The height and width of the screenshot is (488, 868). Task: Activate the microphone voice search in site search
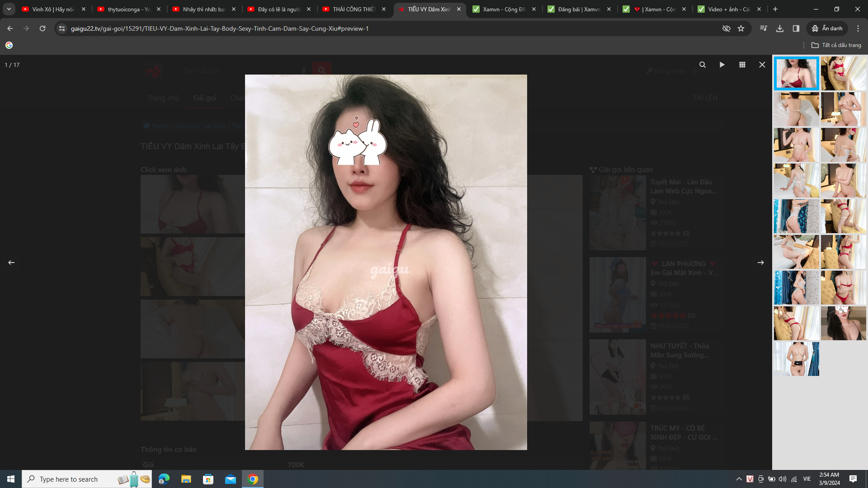coord(303,70)
